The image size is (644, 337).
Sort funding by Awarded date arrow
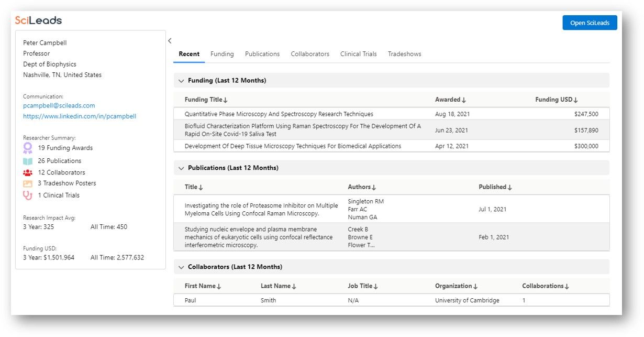tap(464, 100)
